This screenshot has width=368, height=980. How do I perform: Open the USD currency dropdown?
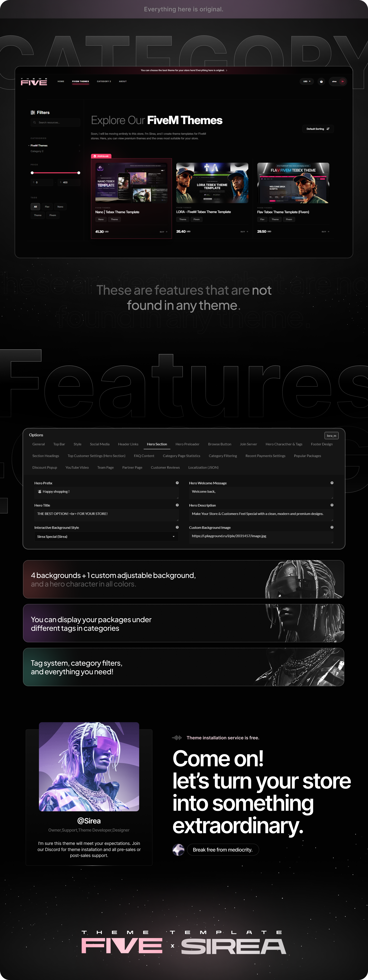point(307,81)
